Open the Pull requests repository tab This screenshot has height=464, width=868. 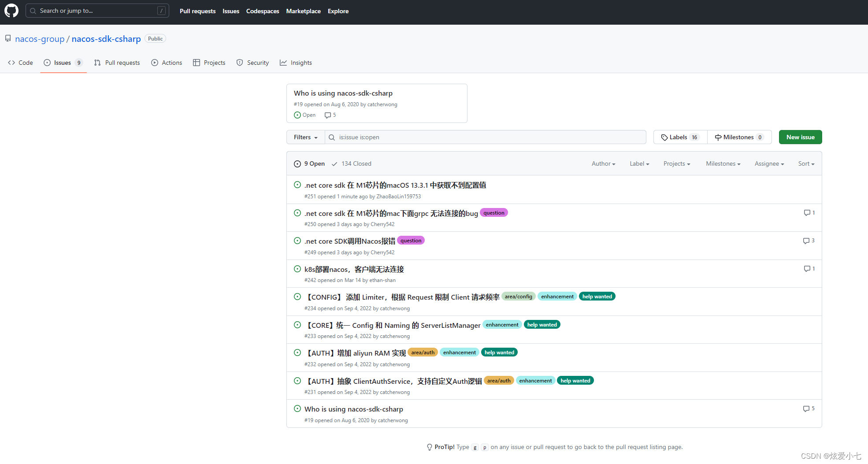tap(117, 63)
